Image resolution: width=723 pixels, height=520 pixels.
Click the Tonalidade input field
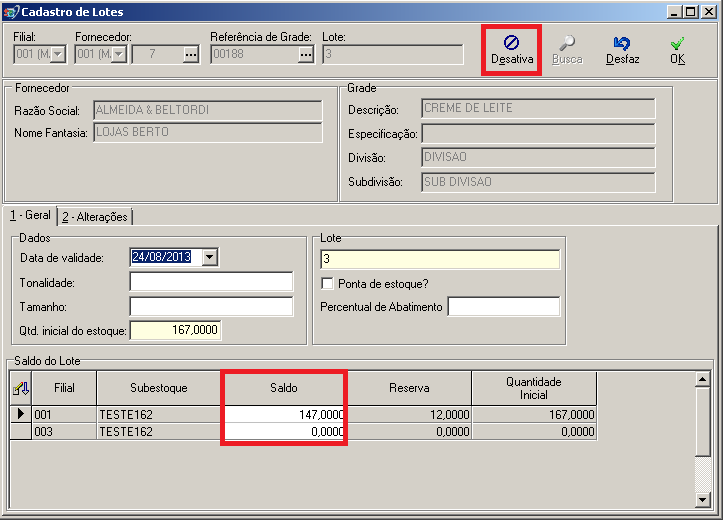coord(210,282)
